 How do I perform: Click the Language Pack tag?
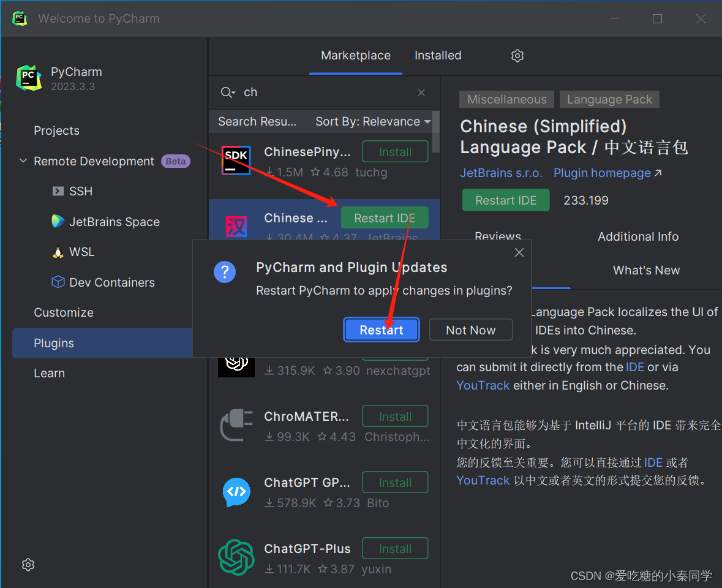pos(609,99)
